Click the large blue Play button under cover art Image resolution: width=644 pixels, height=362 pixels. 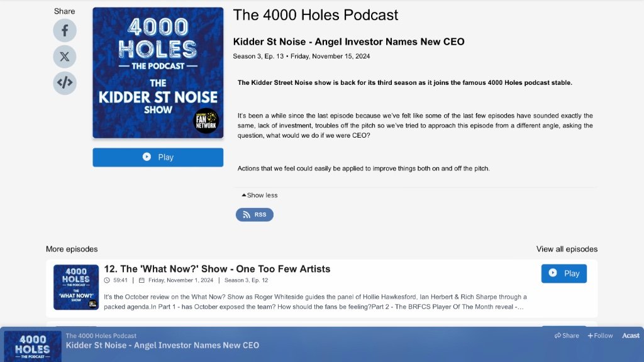coord(158,157)
